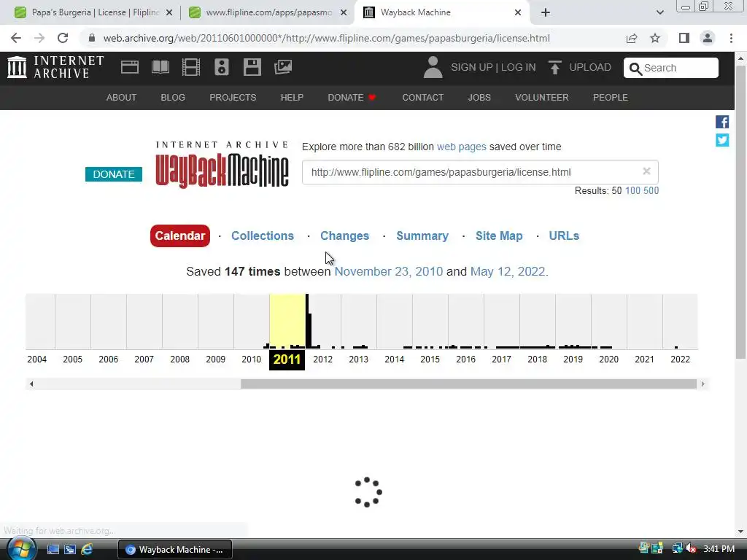Open ABOUT in the navigation bar
747x560 pixels.
click(122, 98)
